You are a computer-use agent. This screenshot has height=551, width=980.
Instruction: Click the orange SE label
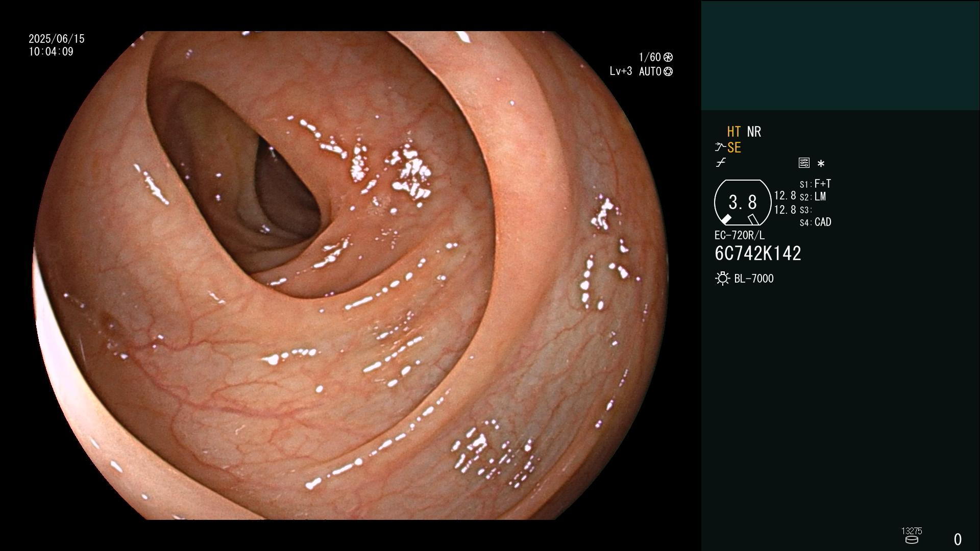(x=734, y=147)
